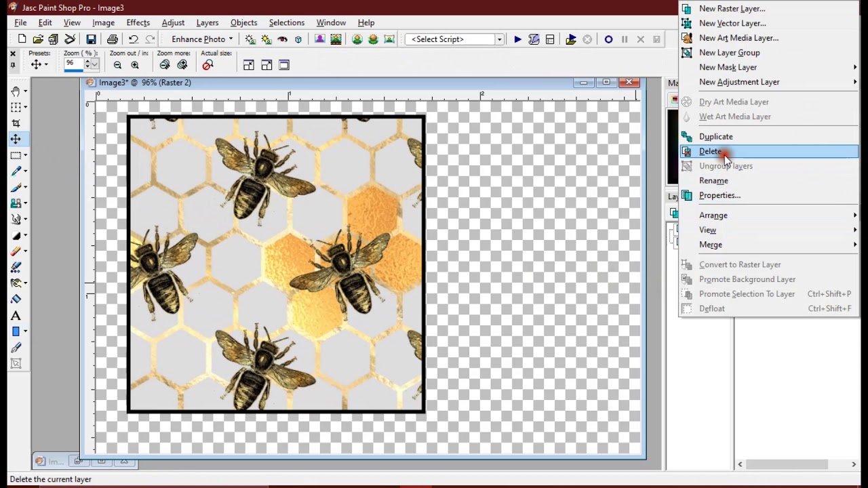
Task: Expand the New Mask Layer submenu
Action: pos(769,67)
